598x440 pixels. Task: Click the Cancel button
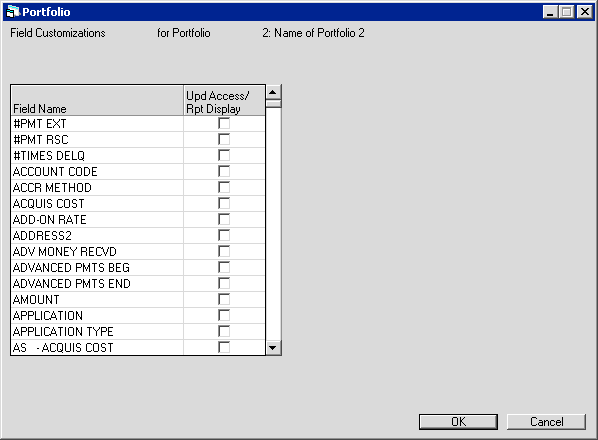click(x=546, y=422)
